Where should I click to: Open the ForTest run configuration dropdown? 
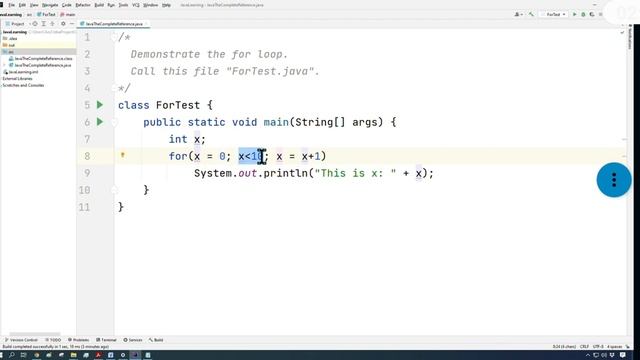(x=554, y=14)
